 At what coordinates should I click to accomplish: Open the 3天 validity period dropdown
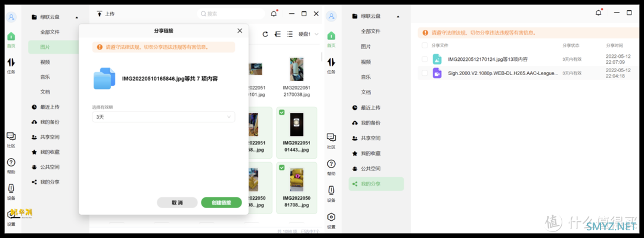point(163,117)
